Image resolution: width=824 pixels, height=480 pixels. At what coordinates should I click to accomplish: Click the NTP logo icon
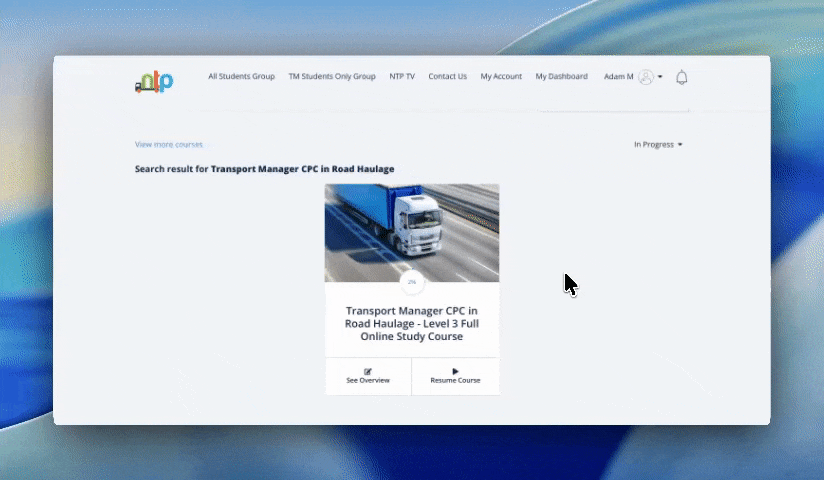(154, 82)
